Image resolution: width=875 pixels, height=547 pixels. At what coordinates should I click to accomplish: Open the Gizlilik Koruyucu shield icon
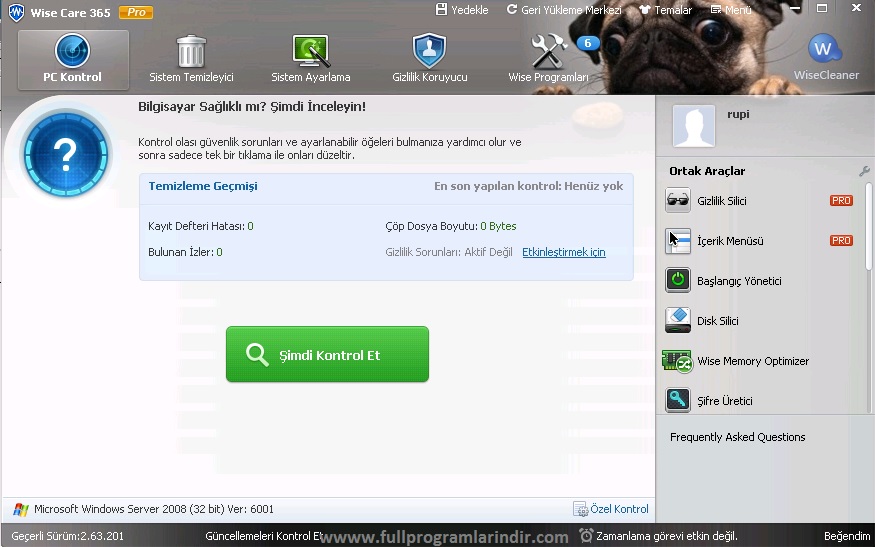click(x=429, y=51)
